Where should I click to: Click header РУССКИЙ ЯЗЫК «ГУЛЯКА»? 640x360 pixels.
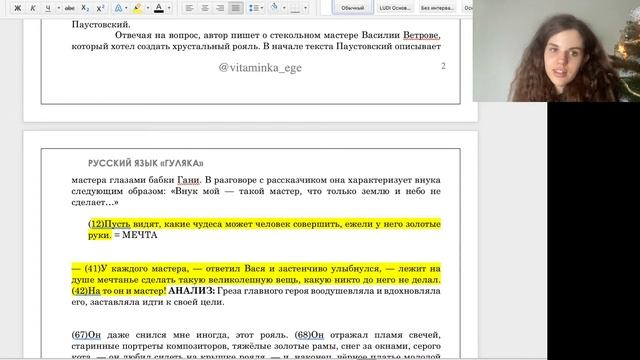pyautogui.click(x=146, y=164)
